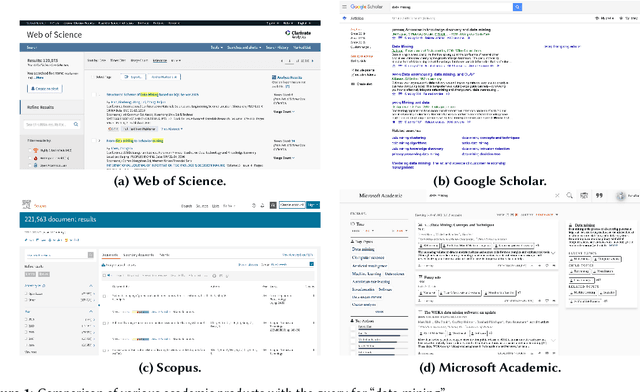Viewport: 640px width, 392px height.
Task: Enable the Hot Papers filter checkbox in Web of Science
Action: (29, 158)
